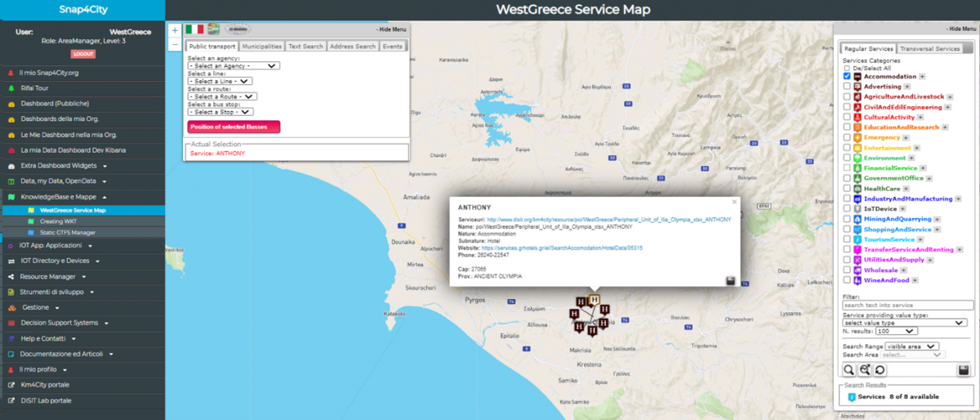Open the N. results dropdown
This screenshot has width=980, height=420.
(x=896, y=331)
